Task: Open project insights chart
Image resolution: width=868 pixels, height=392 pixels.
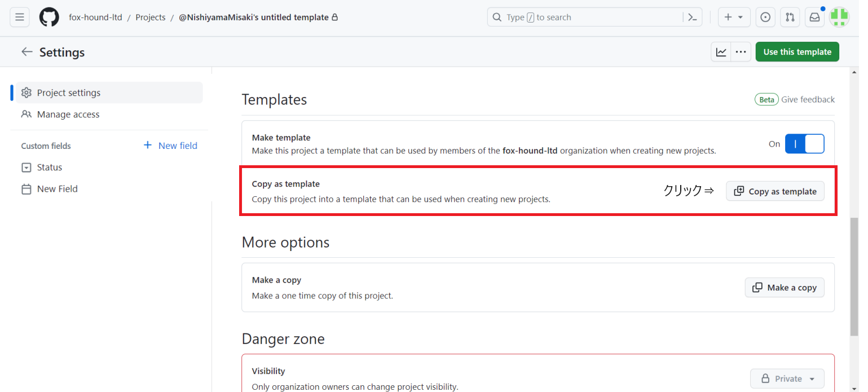Action: (x=721, y=51)
